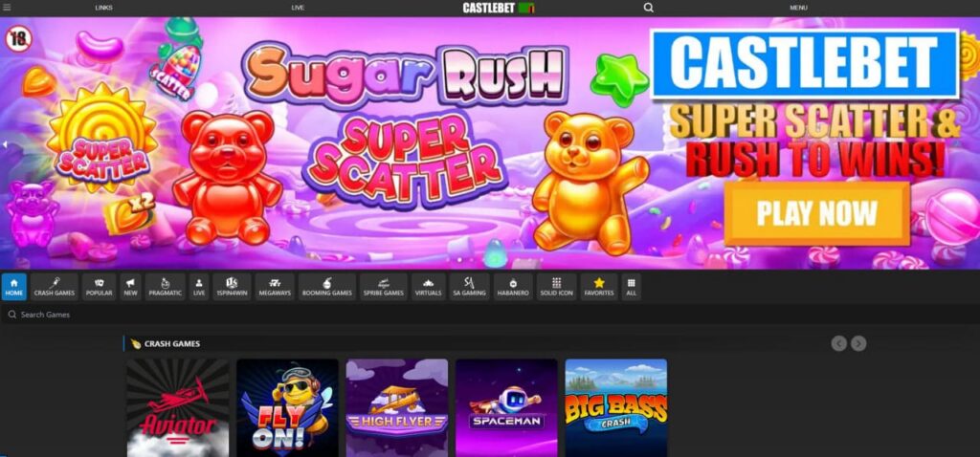This screenshot has width=980, height=457.
Task: Open the Fly On! game thumbnail
Action: (x=287, y=407)
